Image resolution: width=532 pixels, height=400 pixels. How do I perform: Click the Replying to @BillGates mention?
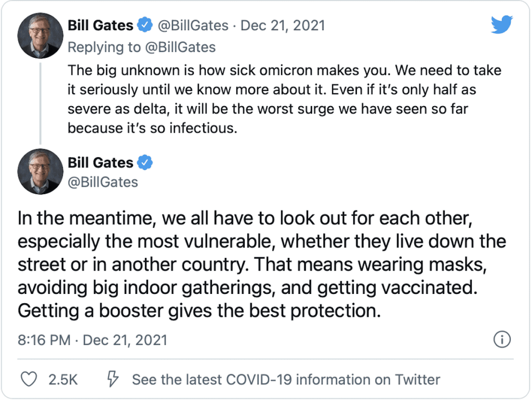180,47
